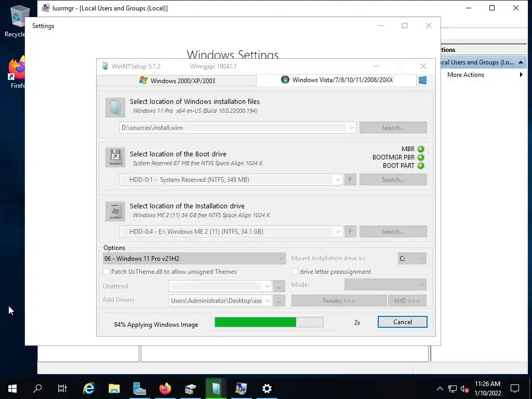Open Task View on the taskbar
Screen dimensions: 532x399
click(62, 389)
